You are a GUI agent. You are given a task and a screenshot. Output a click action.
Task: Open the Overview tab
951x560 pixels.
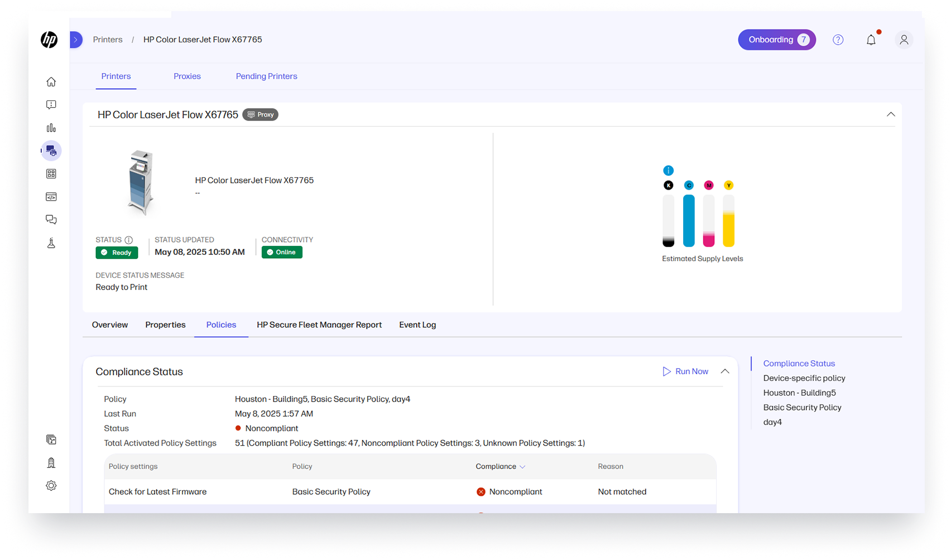[x=110, y=325]
